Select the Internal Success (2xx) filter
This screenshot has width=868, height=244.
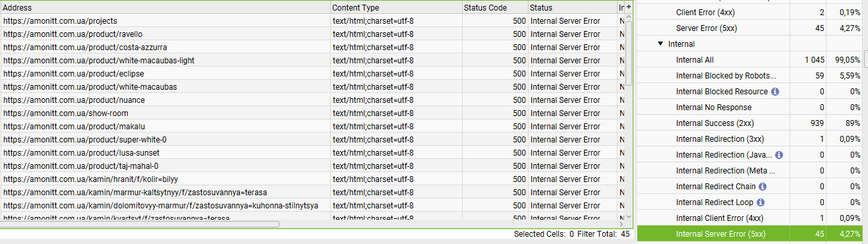749,123
